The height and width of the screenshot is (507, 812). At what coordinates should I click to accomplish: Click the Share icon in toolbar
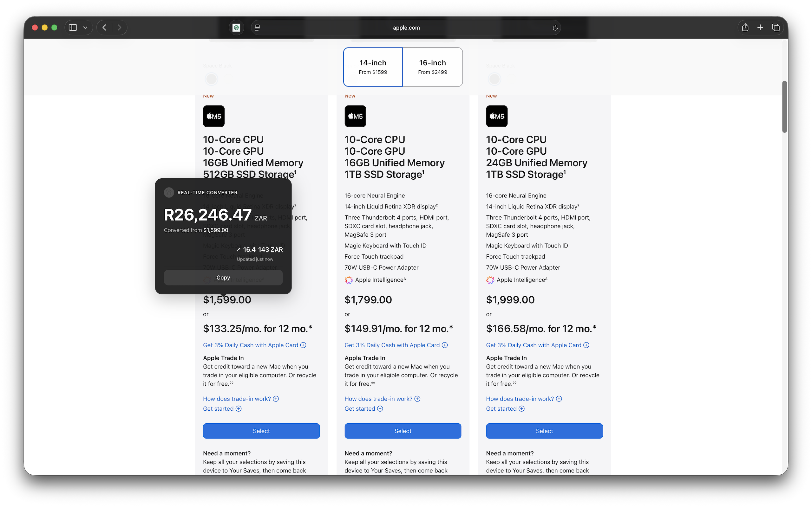click(x=745, y=28)
